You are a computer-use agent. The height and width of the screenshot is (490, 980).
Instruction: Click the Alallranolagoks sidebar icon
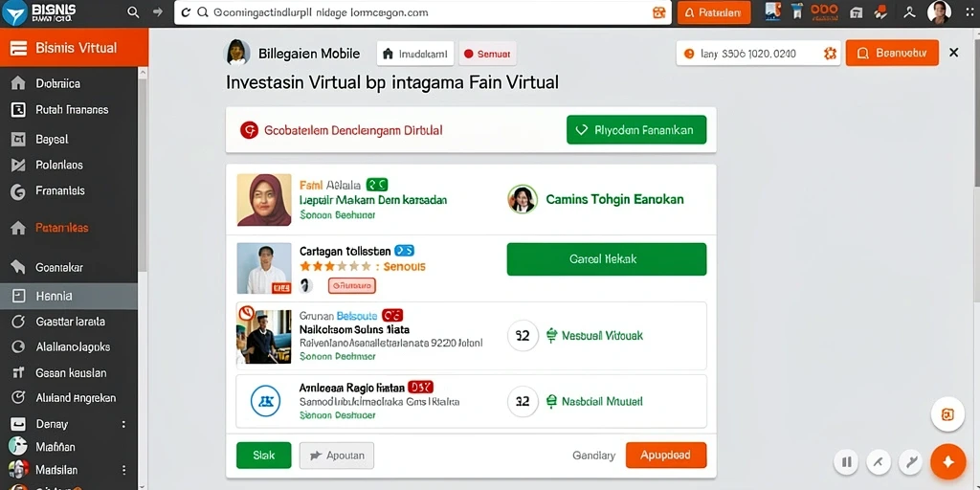point(18,346)
